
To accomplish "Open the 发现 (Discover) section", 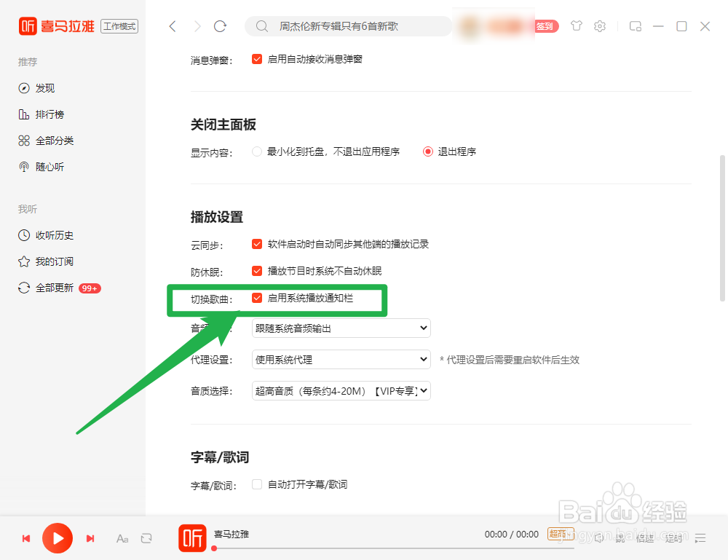I will tap(44, 87).
